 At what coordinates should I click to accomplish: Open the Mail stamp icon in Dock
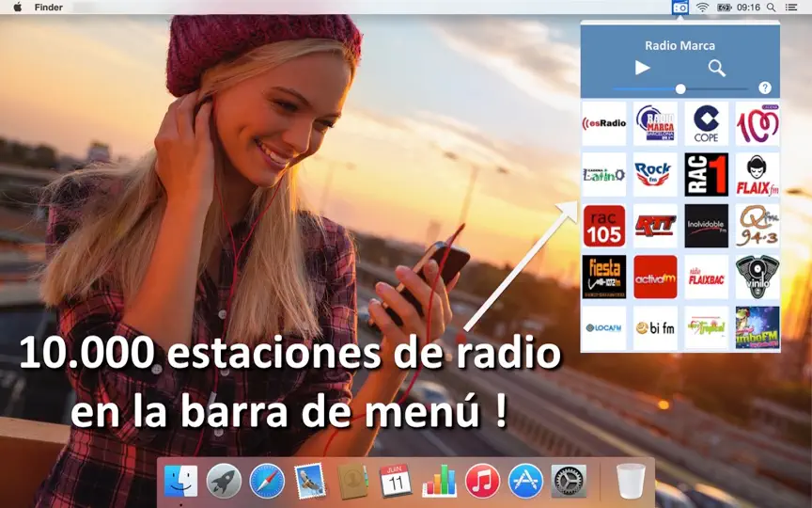[x=310, y=481]
